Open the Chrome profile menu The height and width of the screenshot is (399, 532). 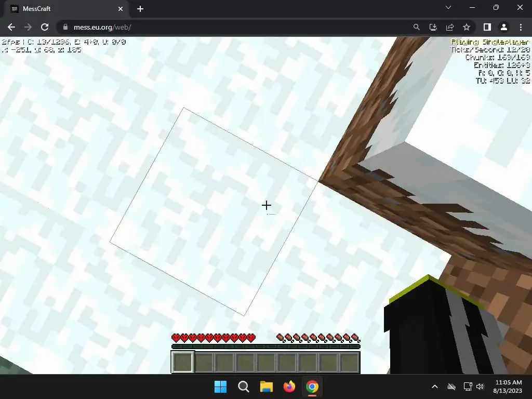[x=504, y=27]
